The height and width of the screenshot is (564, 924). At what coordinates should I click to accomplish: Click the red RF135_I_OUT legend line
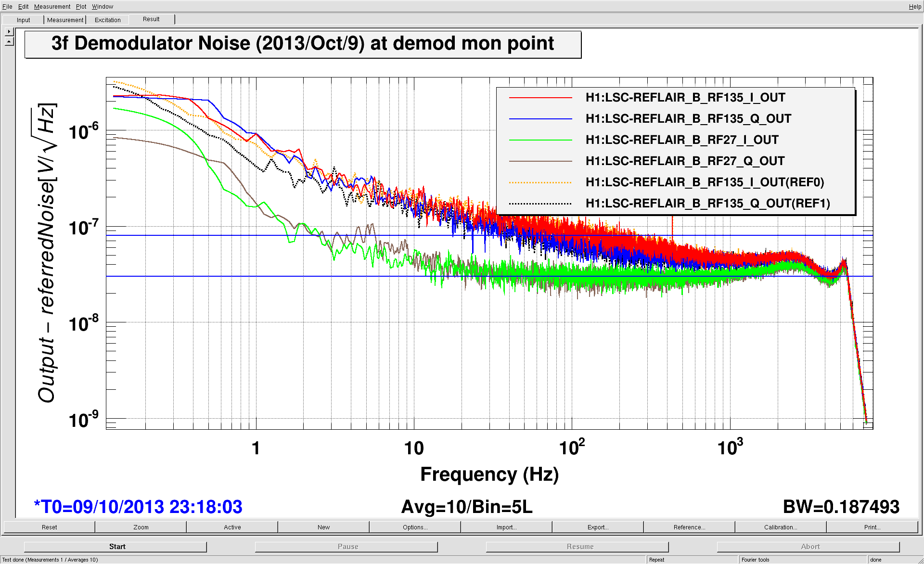pyautogui.click(x=540, y=98)
